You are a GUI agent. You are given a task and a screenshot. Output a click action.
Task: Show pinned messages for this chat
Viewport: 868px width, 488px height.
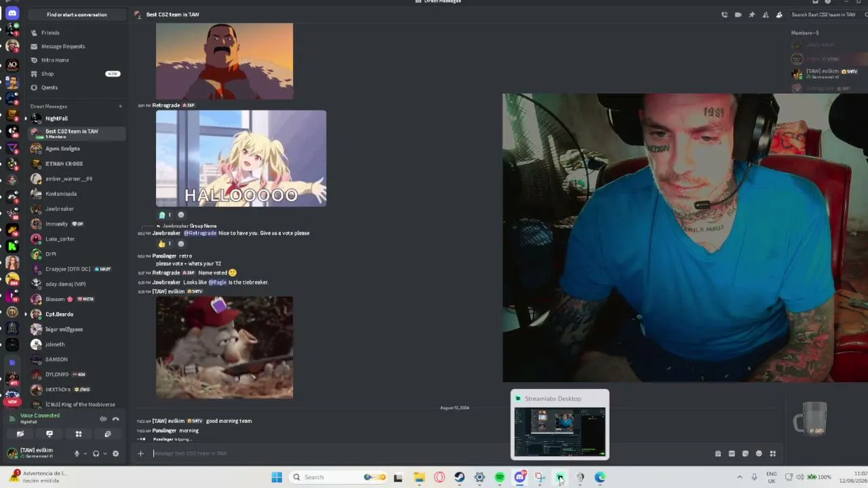pyautogui.click(x=751, y=14)
